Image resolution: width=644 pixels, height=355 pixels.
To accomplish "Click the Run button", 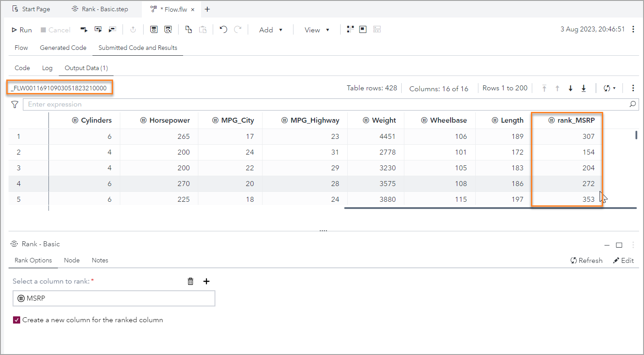I will 21,30.
